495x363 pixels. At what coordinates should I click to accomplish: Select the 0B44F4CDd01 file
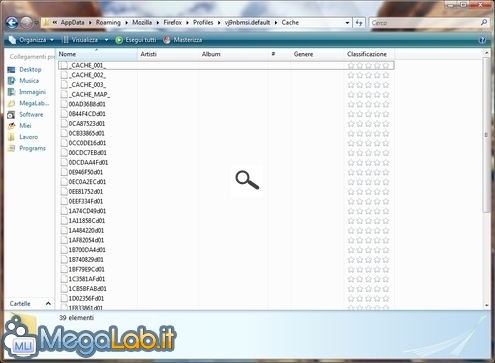[x=87, y=114]
